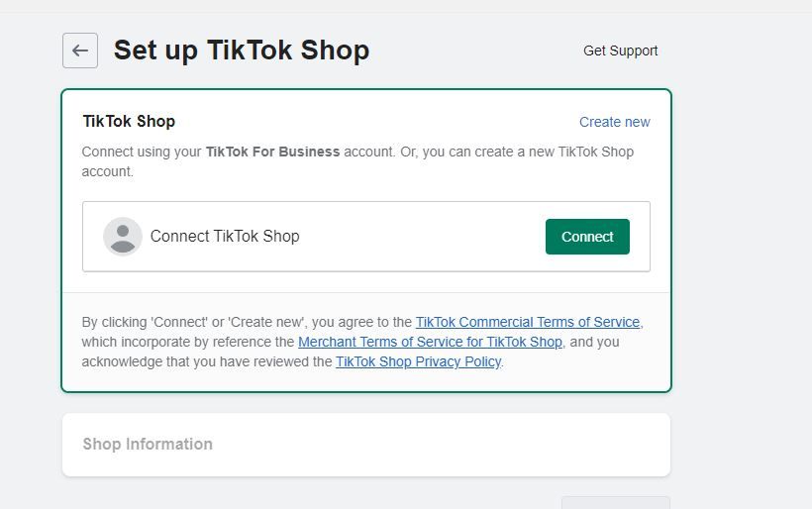
Task: Open the Get Support link
Action: point(621,51)
